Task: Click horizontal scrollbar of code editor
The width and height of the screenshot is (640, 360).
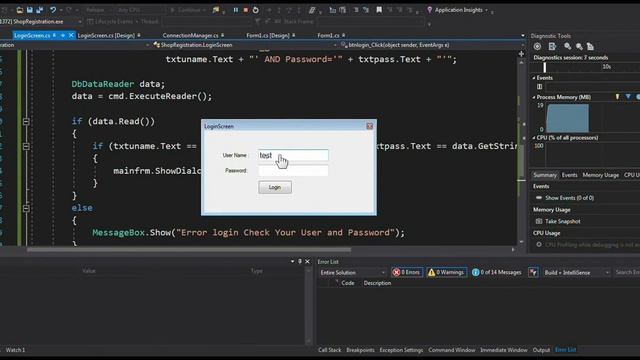Action: click(x=189, y=249)
